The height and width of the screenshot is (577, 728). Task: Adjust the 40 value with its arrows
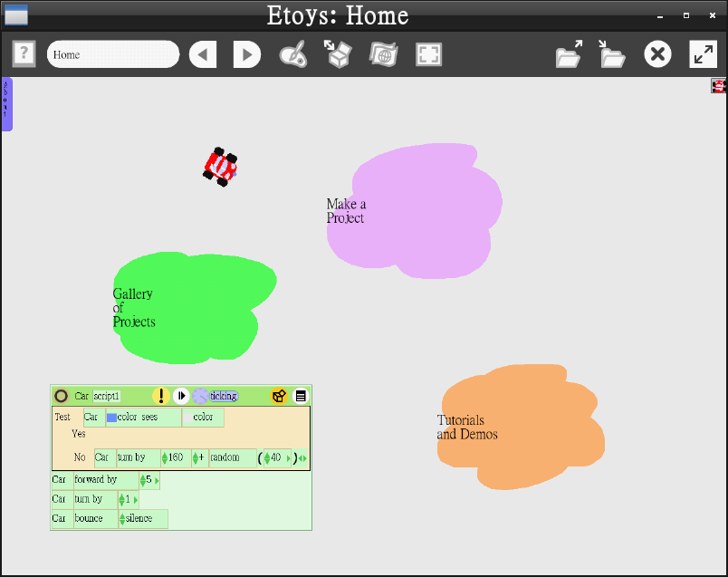point(267,458)
